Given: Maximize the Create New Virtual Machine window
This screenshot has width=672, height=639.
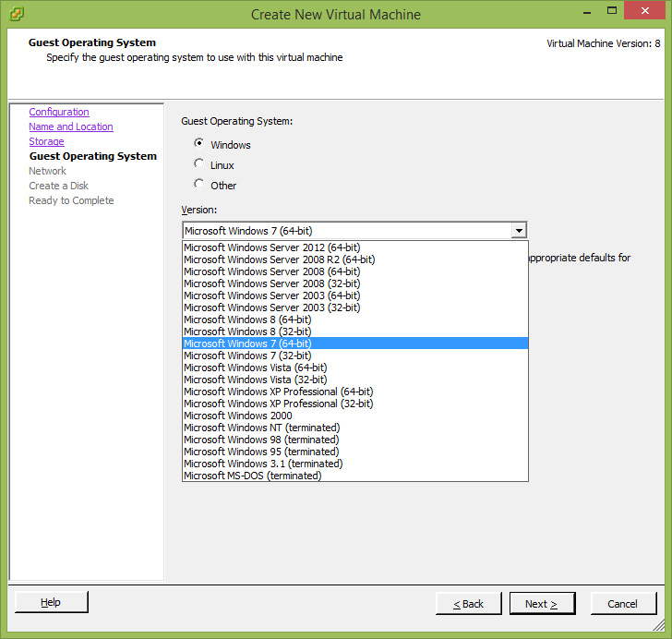Looking at the screenshot, I should click(x=612, y=11).
